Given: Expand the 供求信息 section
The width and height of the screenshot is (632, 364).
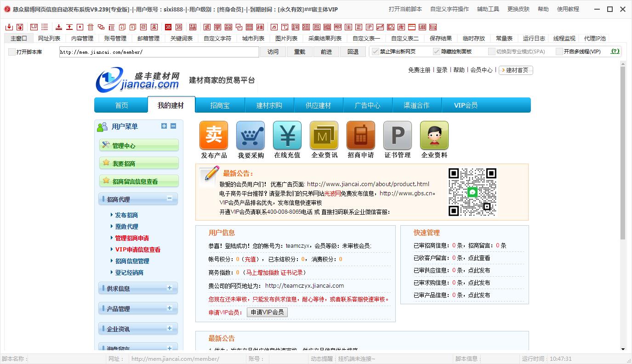Looking at the screenshot, I should click(x=170, y=288).
